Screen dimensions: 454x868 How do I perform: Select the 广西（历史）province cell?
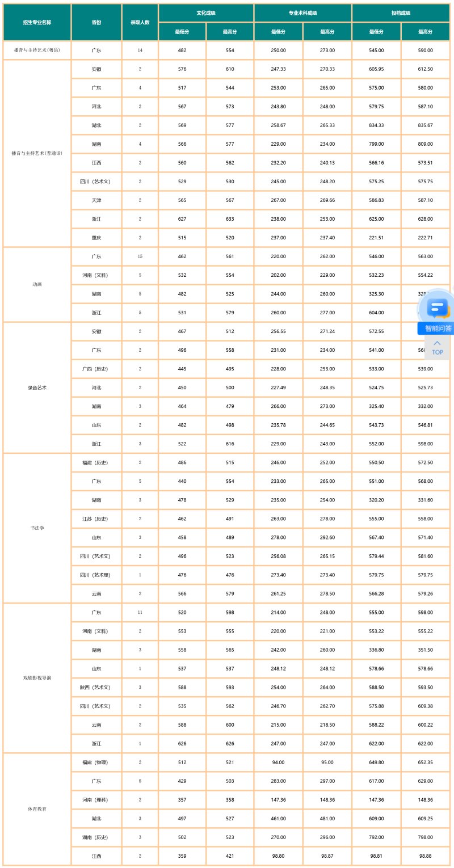pyautogui.click(x=96, y=369)
